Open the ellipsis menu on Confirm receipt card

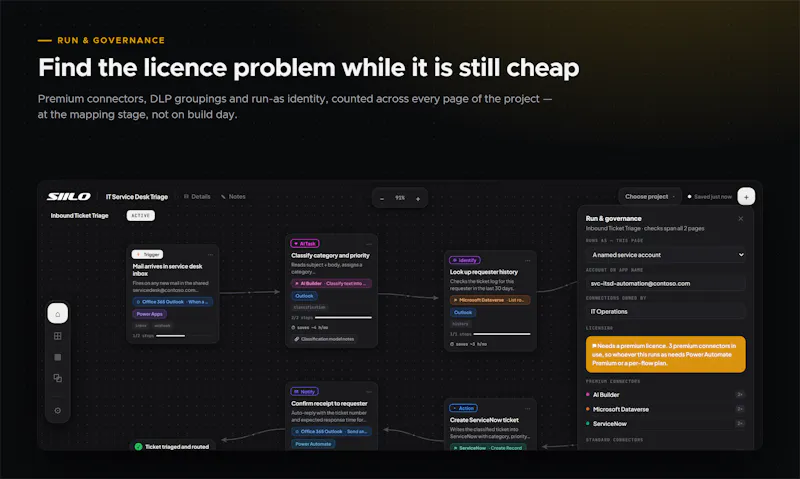[369, 392]
